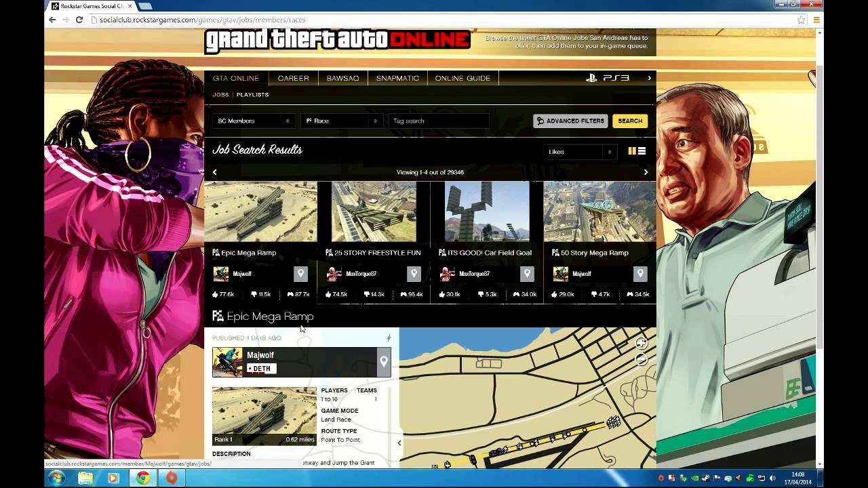Click the Epic Mega Ramp card title
Image resolution: width=868 pixels, height=488 pixels.
pos(248,253)
